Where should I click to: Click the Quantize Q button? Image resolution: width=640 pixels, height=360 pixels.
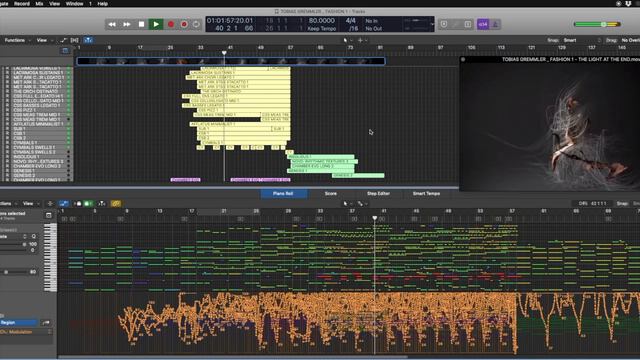[34, 236]
